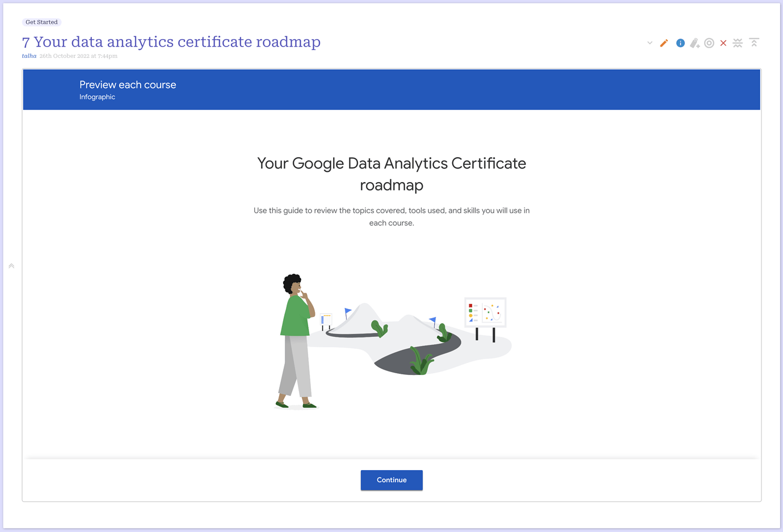783x532 pixels.
Task: Open the tiddler title link '7 Your data analytics certificate roadmap'
Action: point(171,42)
